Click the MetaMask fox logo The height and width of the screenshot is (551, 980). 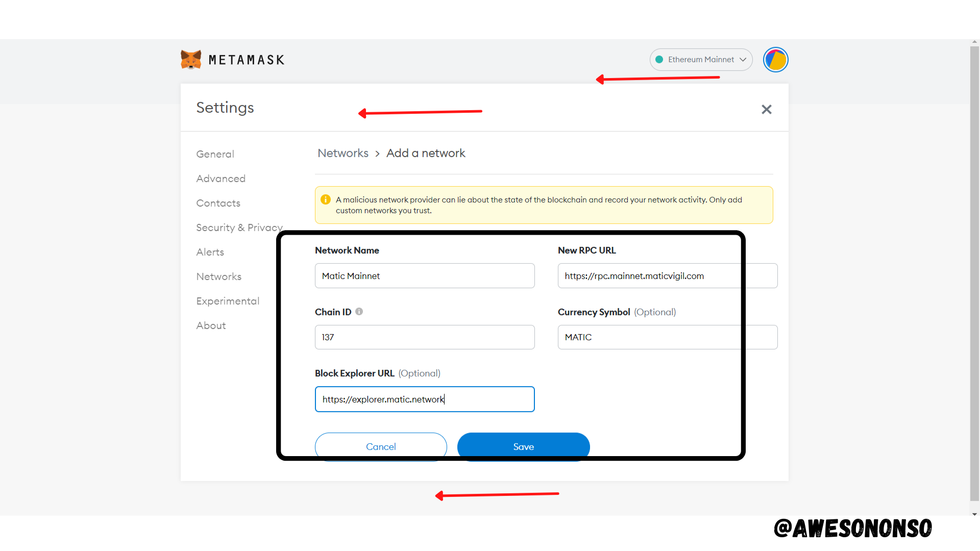point(191,60)
